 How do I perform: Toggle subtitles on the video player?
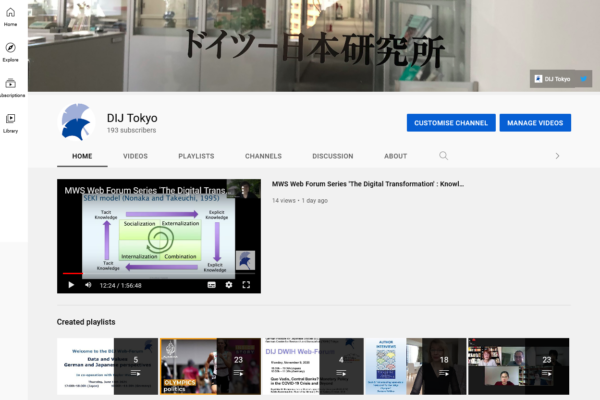211,285
